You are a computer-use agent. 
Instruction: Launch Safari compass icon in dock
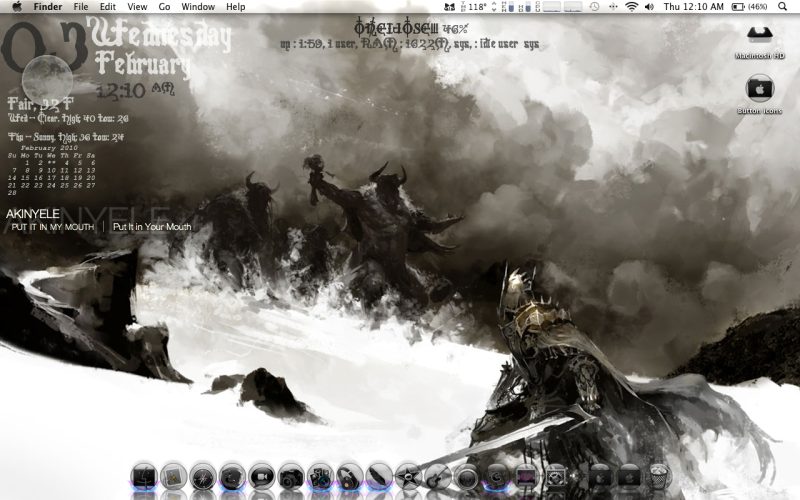point(203,478)
